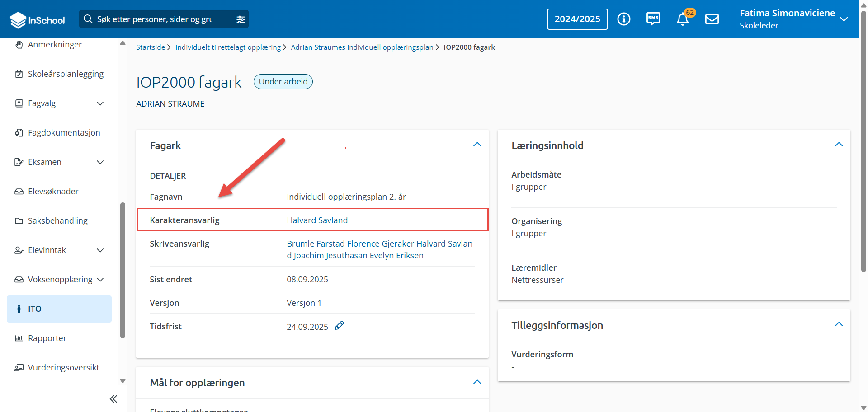Expand the Fagvalg submenu chevron
The height and width of the screenshot is (412, 868).
(x=100, y=103)
